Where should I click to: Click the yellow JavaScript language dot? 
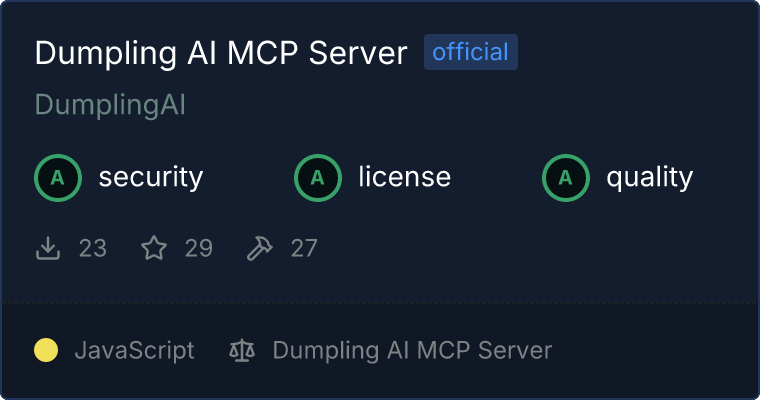46,350
